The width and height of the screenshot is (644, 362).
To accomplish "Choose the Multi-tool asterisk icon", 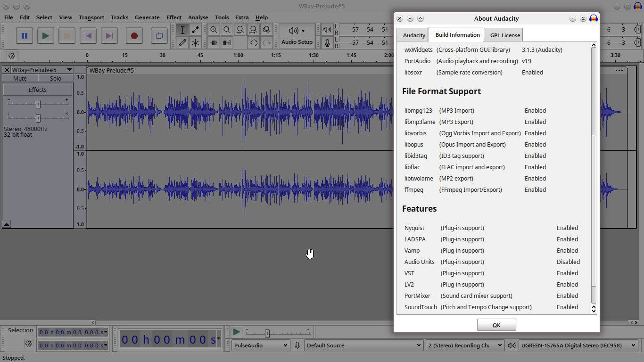I will coord(195,43).
